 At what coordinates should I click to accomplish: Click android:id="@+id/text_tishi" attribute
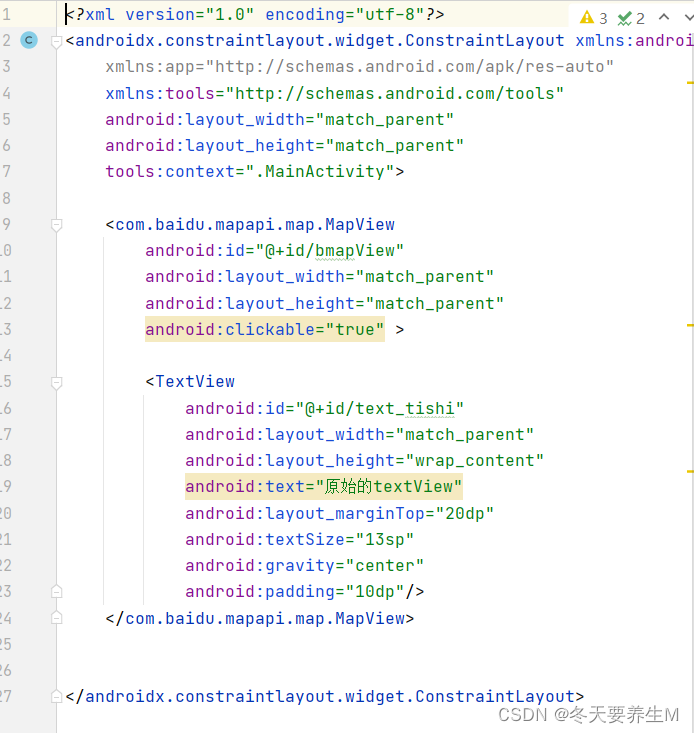pos(324,409)
